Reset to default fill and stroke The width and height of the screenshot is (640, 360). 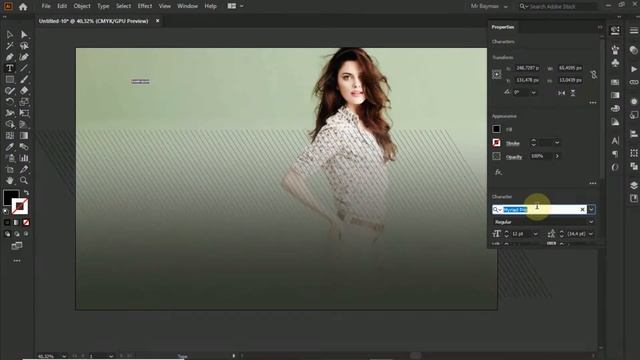6,211
